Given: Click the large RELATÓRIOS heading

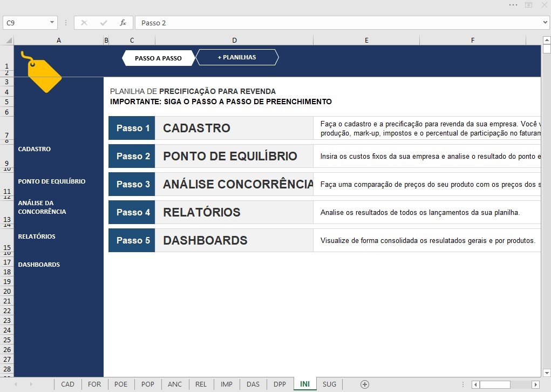Looking at the screenshot, I should point(202,212).
